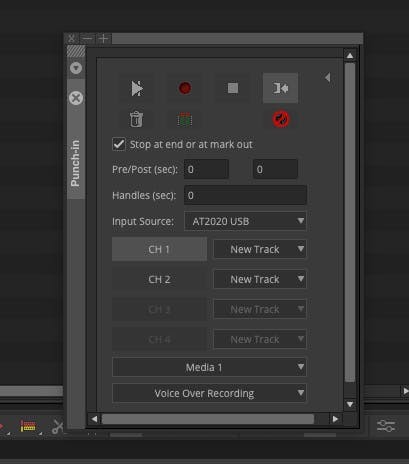Viewport: 409px width, 464px height.
Task: Click the red and yellow track icon in bottom toolbar
Action: click(28, 426)
